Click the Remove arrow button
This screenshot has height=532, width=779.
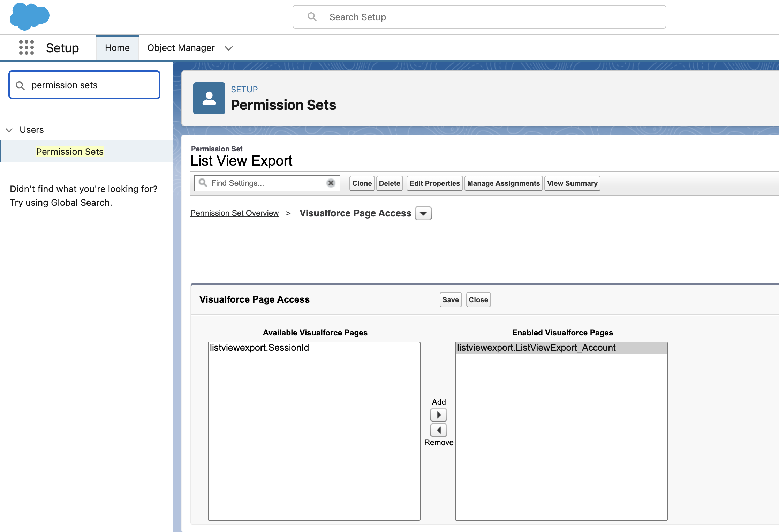(439, 430)
